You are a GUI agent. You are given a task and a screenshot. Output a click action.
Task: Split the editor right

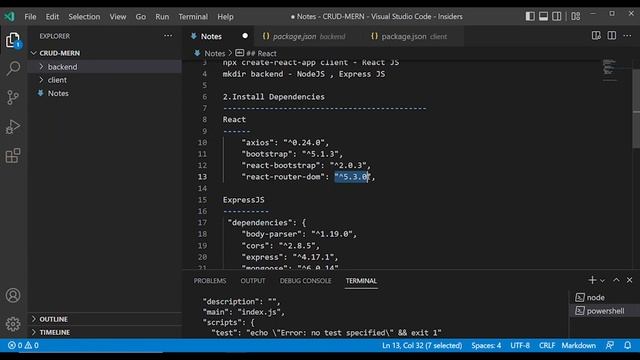coord(611,36)
